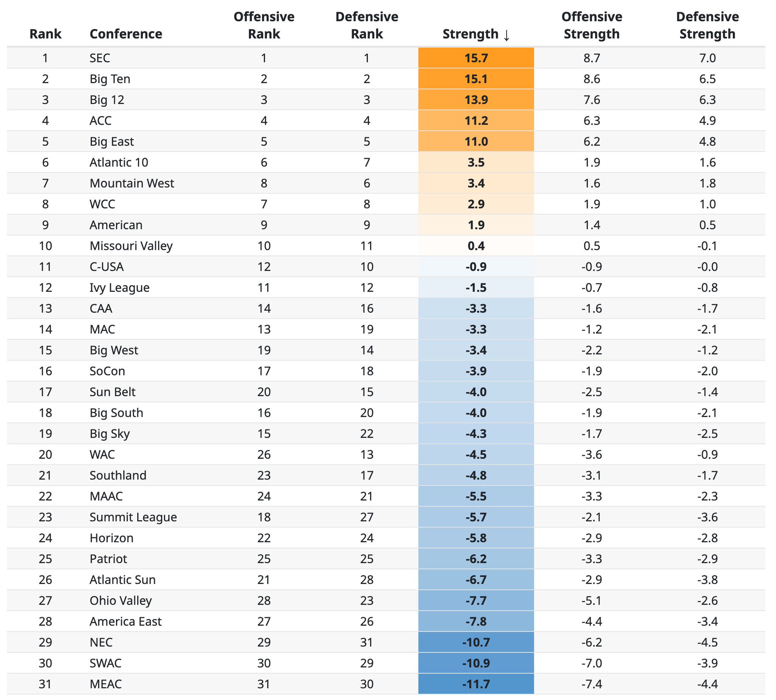Screen dimensions: 776x700
Task: Click the Defensive Rank column header
Action: point(366,25)
